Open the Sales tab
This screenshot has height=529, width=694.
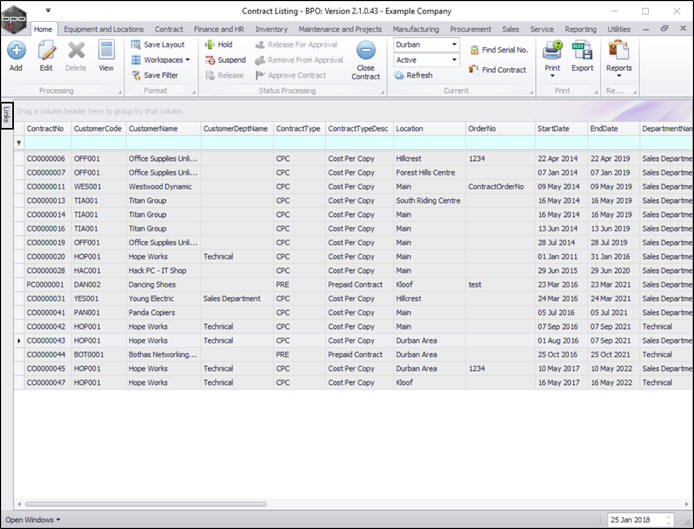pos(510,29)
